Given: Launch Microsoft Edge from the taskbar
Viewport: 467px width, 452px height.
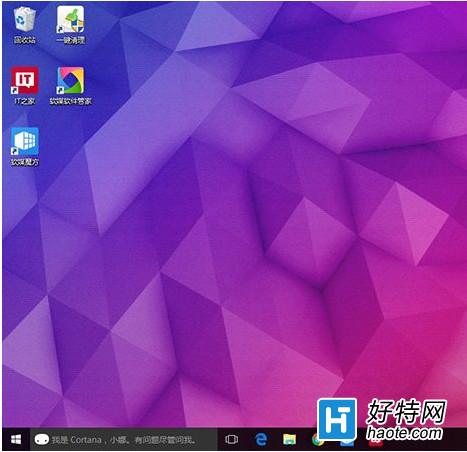Looking at the screenshot, I should click(x=261, y=439).
